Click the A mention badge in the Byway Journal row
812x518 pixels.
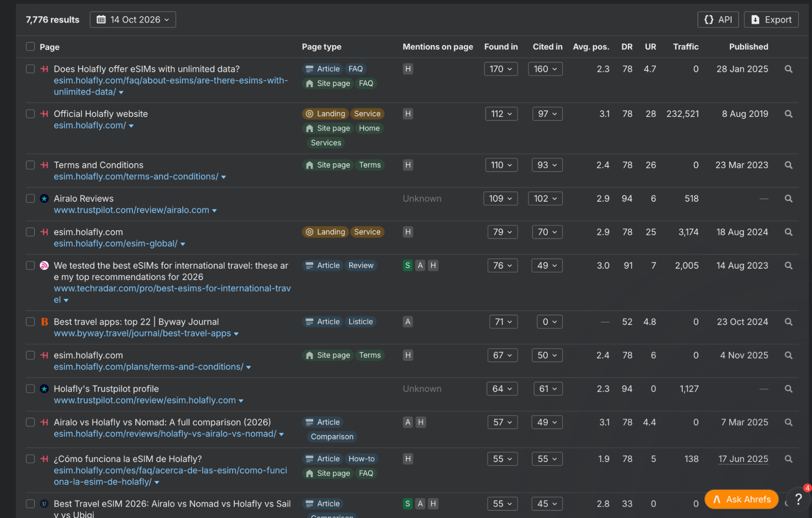tap(408, 322)
